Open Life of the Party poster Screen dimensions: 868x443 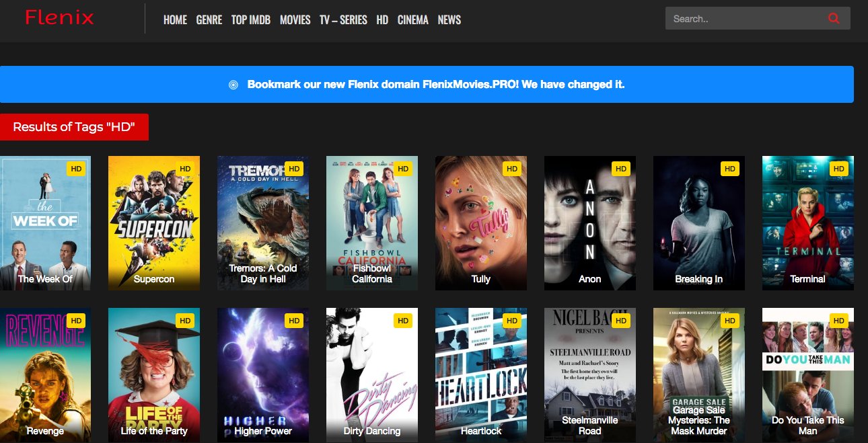[x=154, y=375]
